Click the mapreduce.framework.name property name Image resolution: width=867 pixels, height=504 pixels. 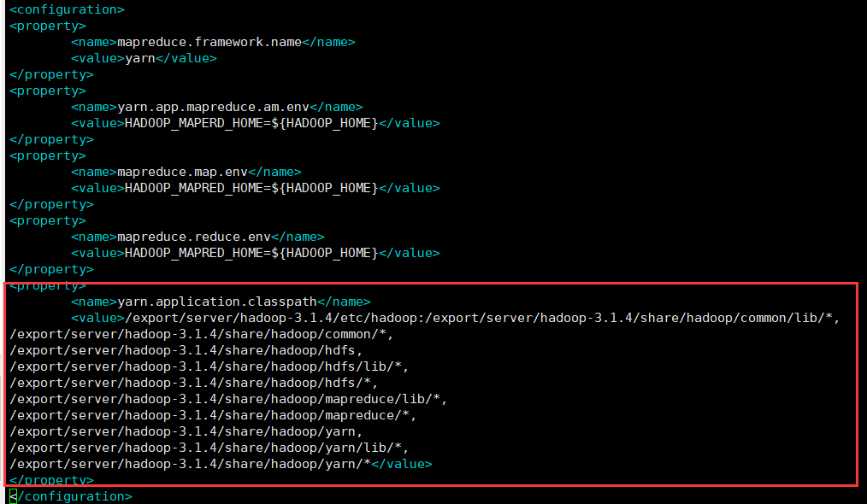pos(209,41)
